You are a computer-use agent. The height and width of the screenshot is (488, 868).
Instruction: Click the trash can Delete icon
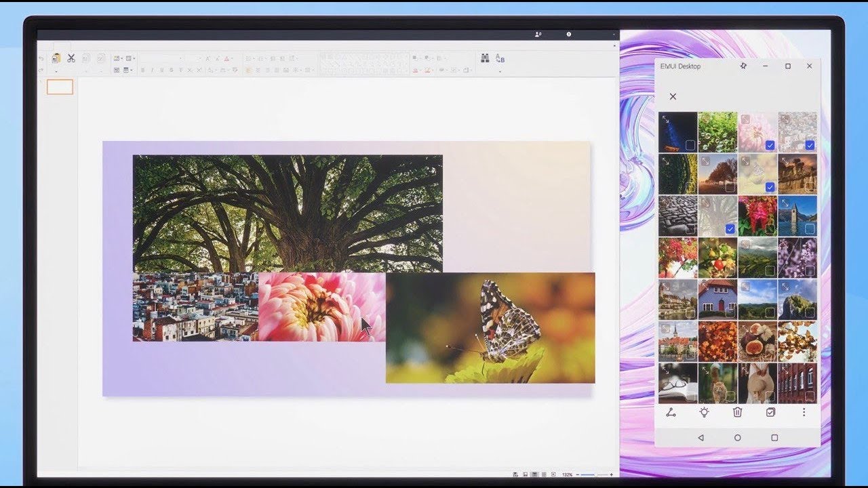(x=737, y=412)
